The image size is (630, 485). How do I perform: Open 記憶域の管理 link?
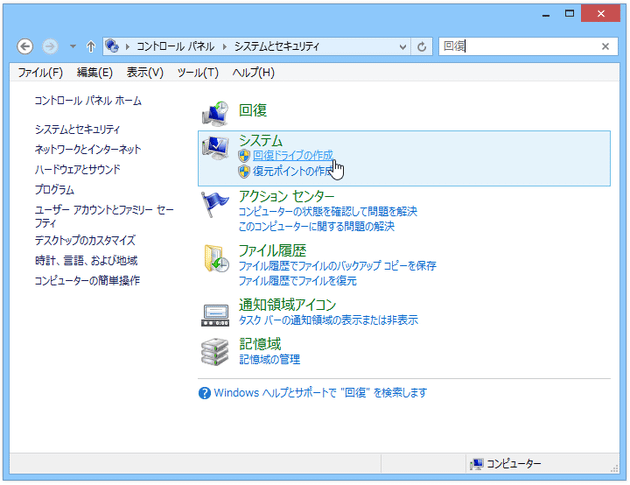[x=270, y=359]
